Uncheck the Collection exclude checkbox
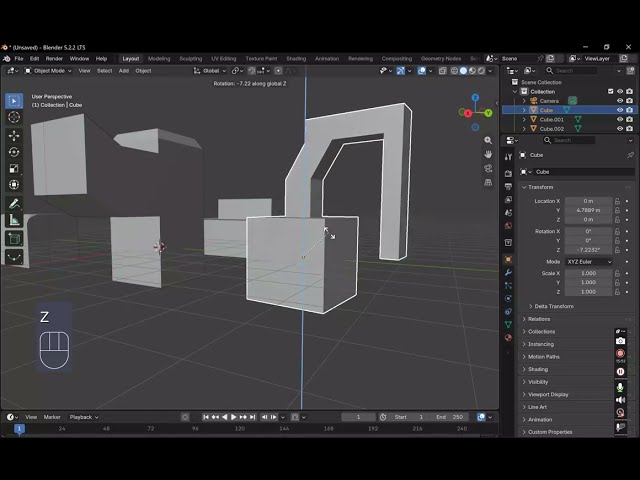The width and height of the screenshot is (640, 480). click(611, 91)
